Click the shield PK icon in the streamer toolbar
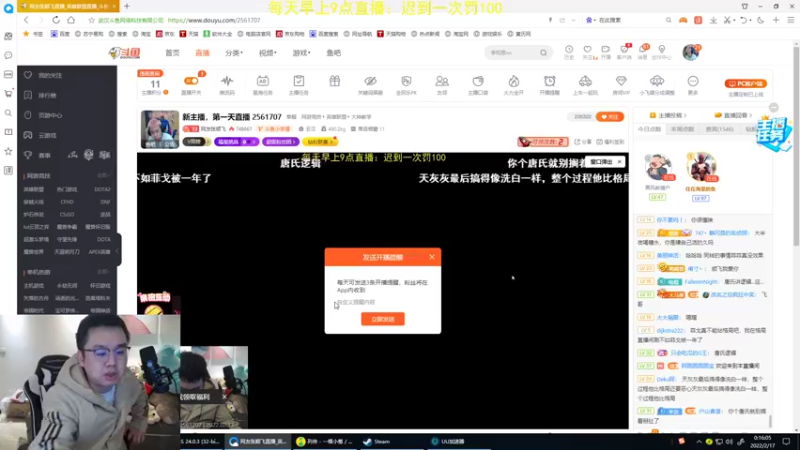Image resolution: width=800 pixels, height=450 pixels. coord(406,81)
